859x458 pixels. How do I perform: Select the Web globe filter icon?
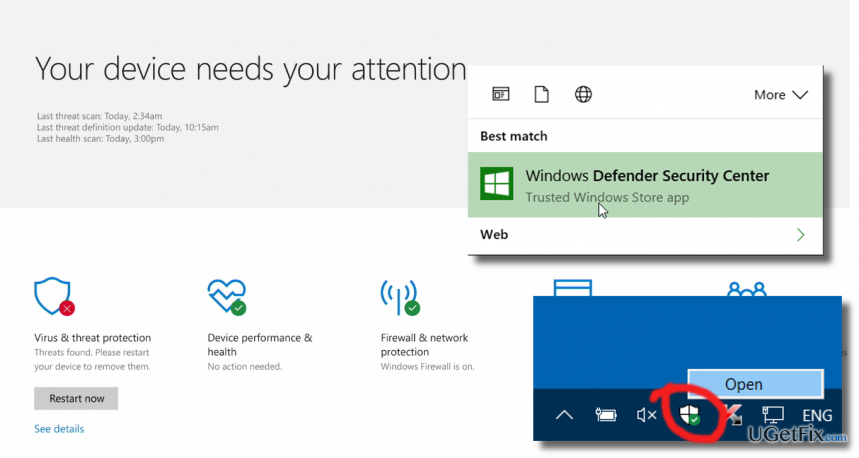[x=583, y=94]
